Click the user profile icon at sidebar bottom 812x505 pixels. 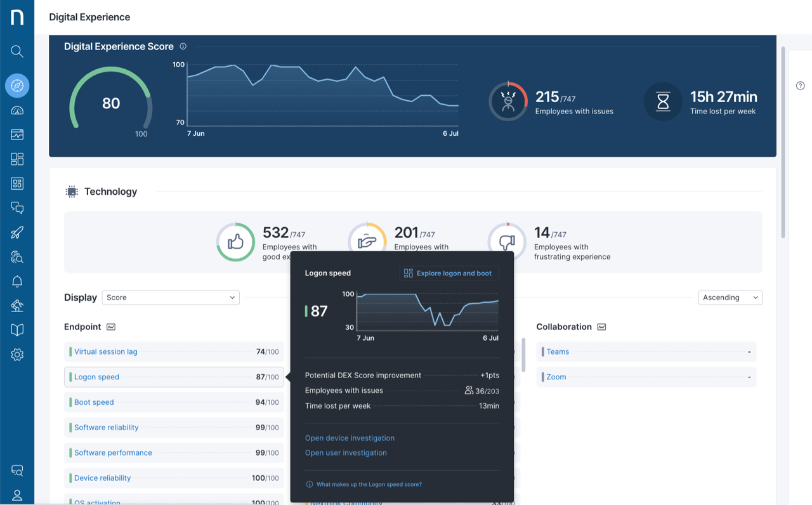coord(17,495)
